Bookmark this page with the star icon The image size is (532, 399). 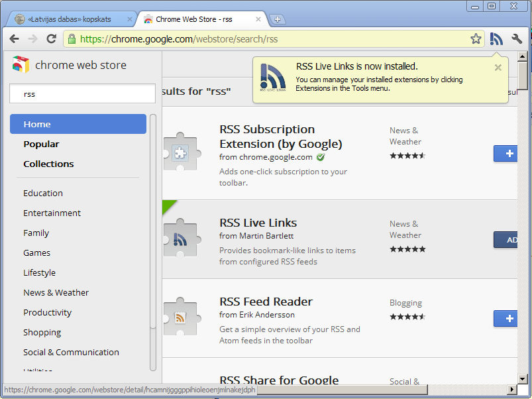pos(476,39)
